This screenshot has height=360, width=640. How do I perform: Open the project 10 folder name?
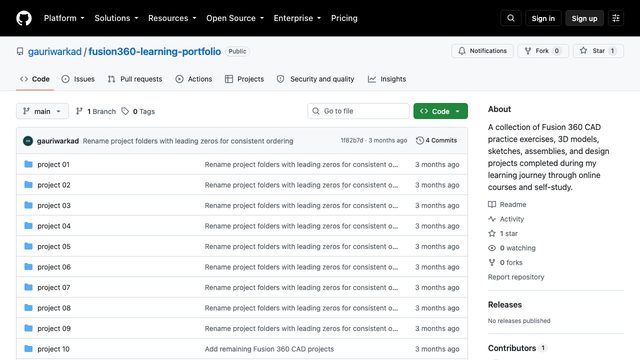(x=53, y=349)
